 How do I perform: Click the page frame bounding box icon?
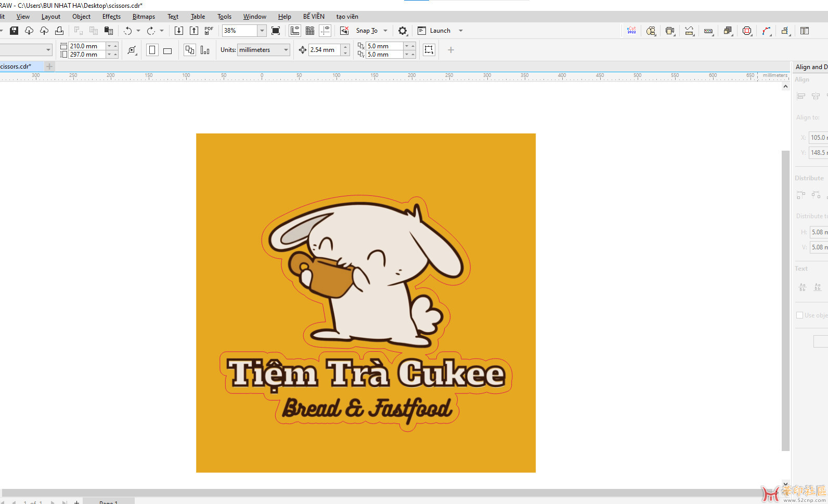(429, 50)
